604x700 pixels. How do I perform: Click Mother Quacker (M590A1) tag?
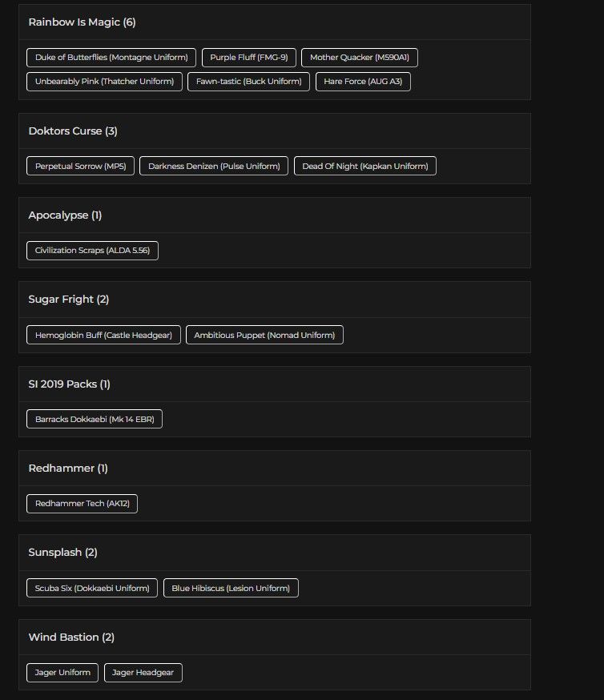pyautogui.click(x=359, y=58)
